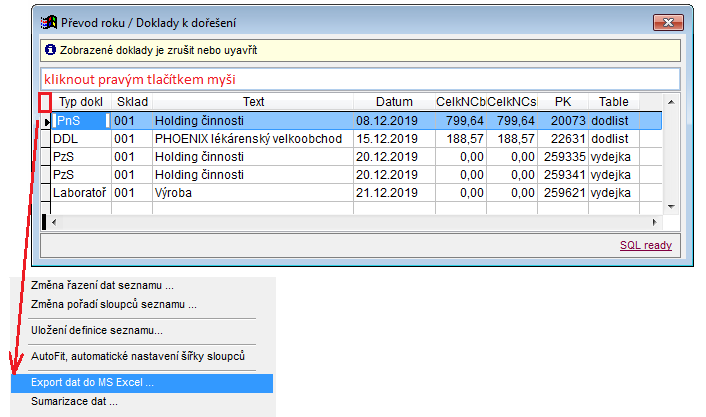Select 'Sumarizace dat ...' menu entry
The height and width of the screenshot is (417, 706).
[x=74, y=402]
